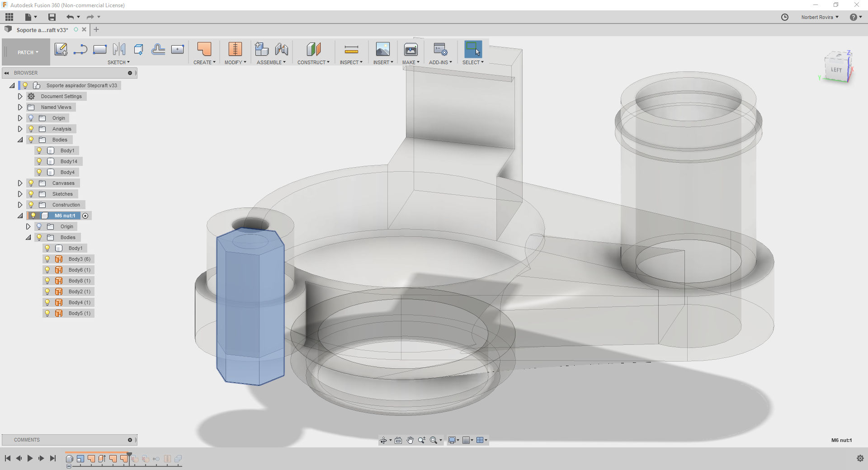
Task: Click the Save icon in the top bar
Action: click(x=52, y=17)
